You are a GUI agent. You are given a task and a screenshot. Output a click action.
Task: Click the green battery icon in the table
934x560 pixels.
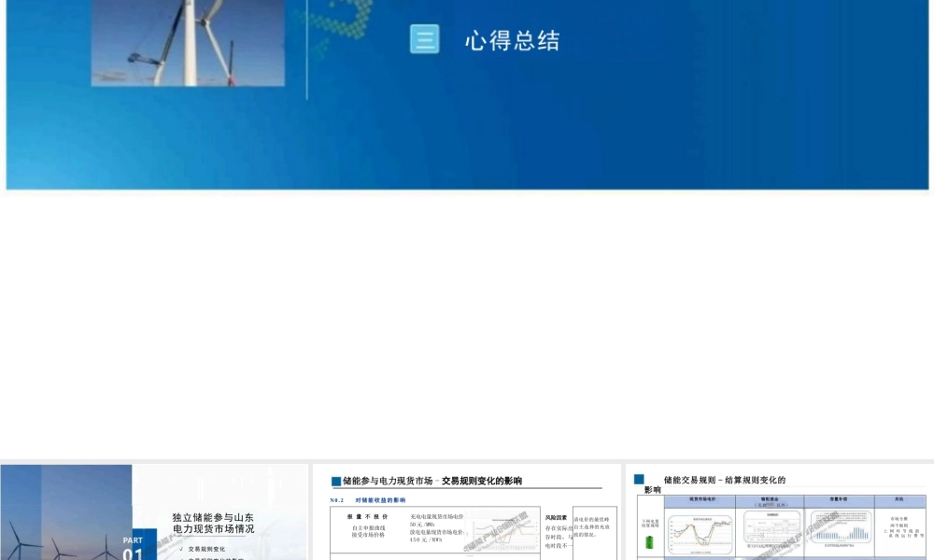(649, 542)
